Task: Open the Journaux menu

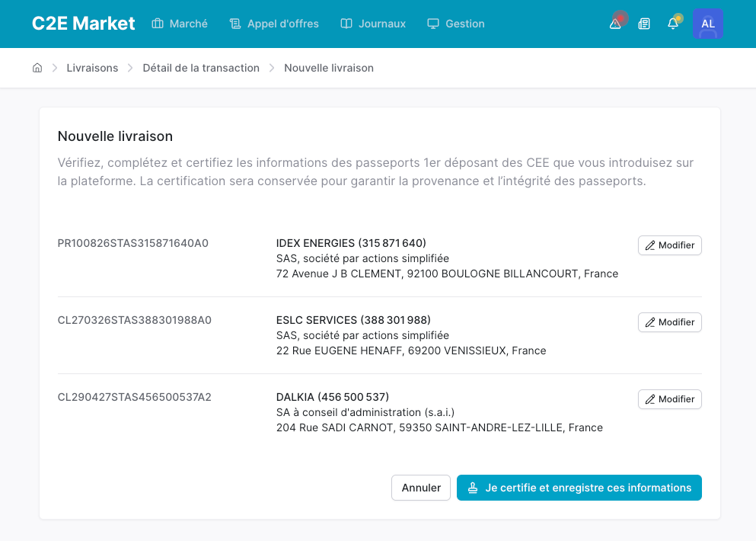Action: click(x=373, y=24)
